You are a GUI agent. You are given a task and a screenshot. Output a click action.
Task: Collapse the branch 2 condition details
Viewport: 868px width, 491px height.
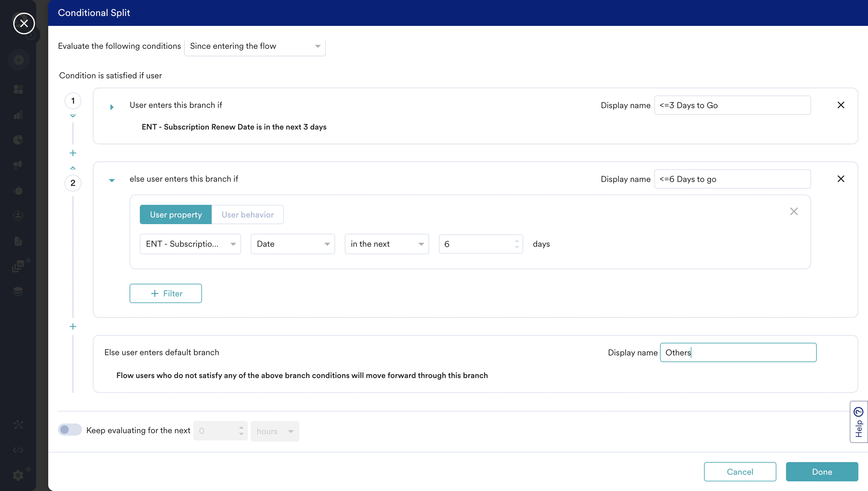click(x=112, y=180)
